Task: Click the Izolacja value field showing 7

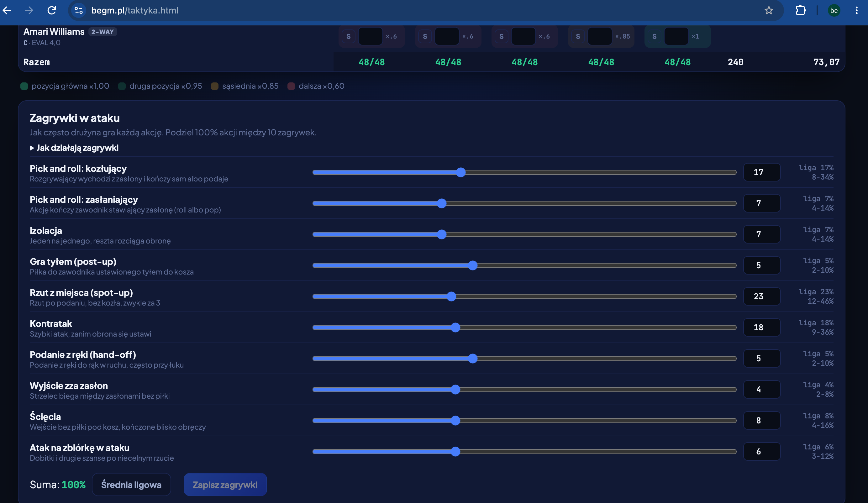Action: [761, 234]
